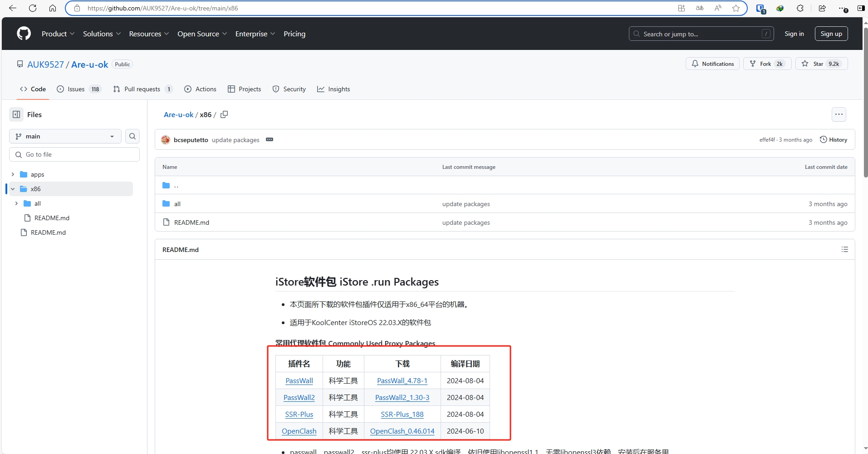Refresh the page in the browser
This screenshot has width=868, height=454.
[32, 8]
